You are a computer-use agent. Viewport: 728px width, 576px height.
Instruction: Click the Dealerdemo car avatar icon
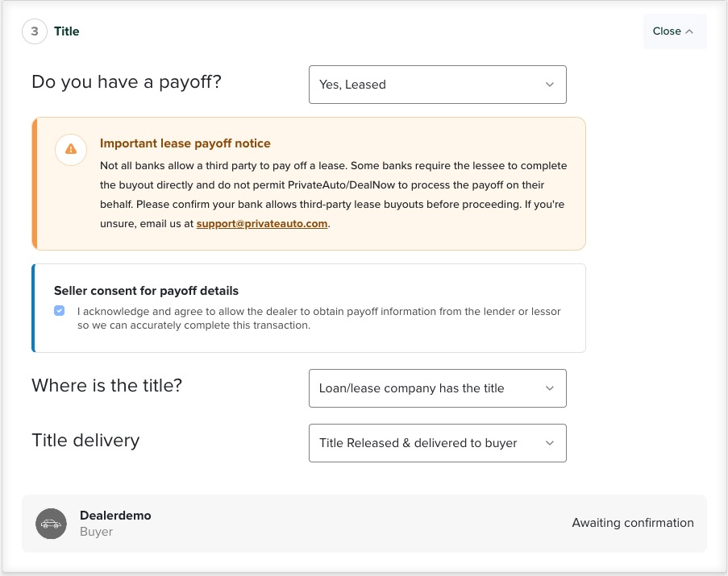tap(51, 524)
